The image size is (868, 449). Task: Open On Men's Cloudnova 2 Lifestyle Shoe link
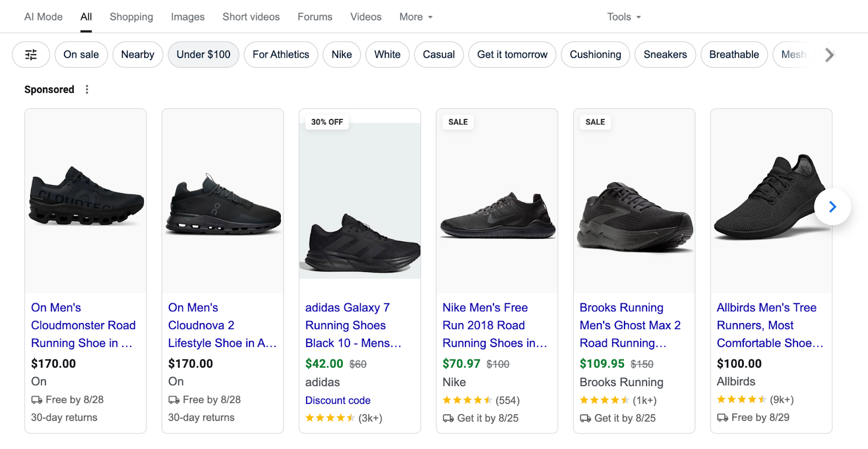point(222,325)
